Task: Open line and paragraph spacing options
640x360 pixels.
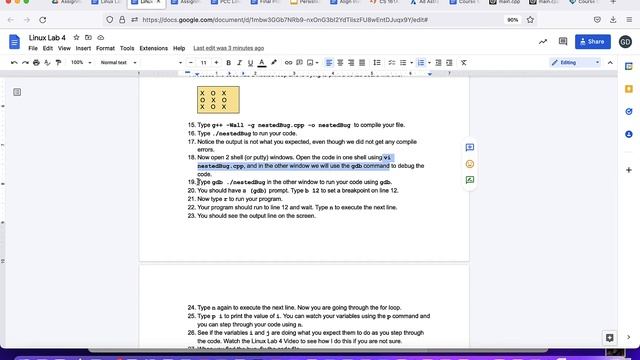Action: coord(377,62)
